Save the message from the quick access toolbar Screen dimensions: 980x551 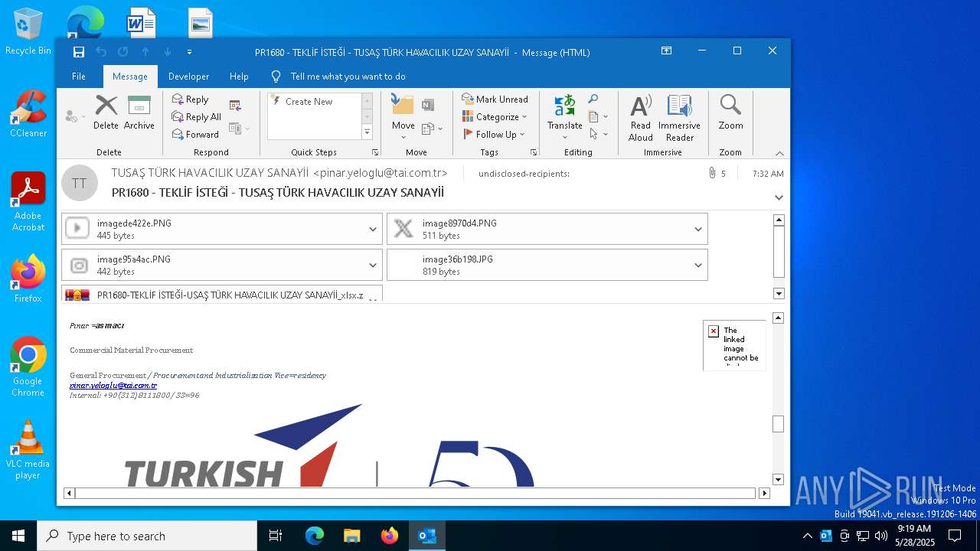click(79, 52)
